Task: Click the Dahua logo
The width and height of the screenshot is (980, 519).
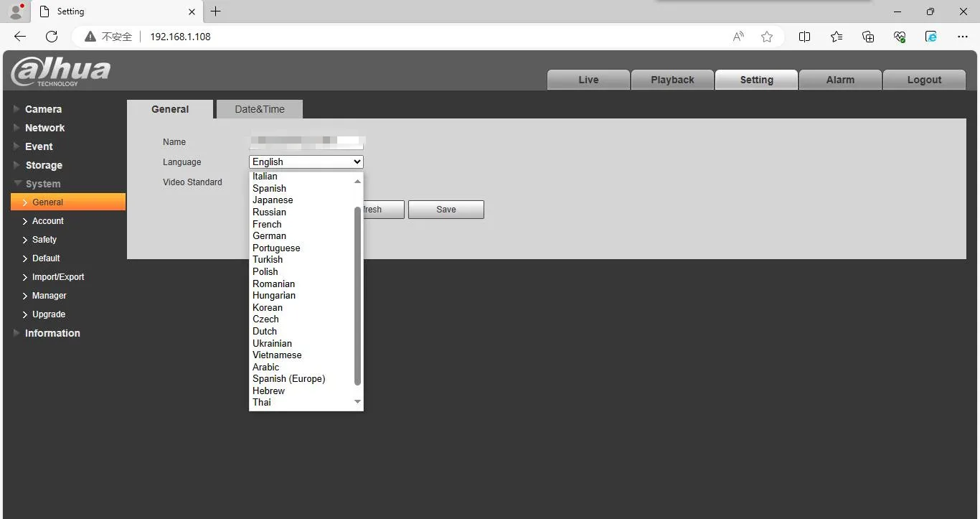Action: (x=61, y=73)
